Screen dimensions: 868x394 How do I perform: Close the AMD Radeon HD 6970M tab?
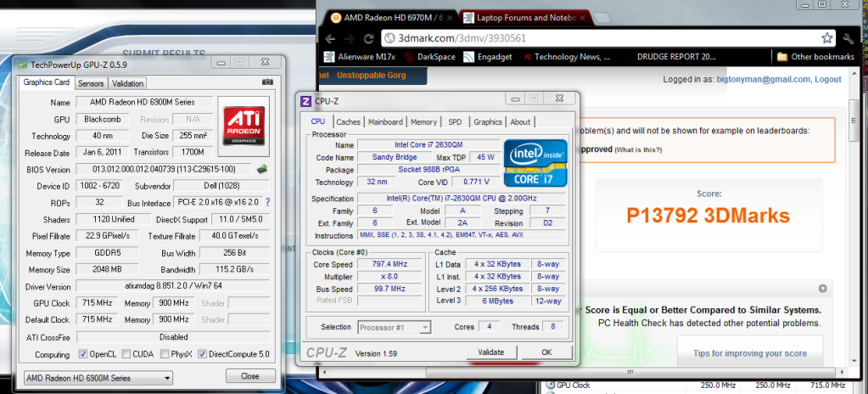pos(449,18)
